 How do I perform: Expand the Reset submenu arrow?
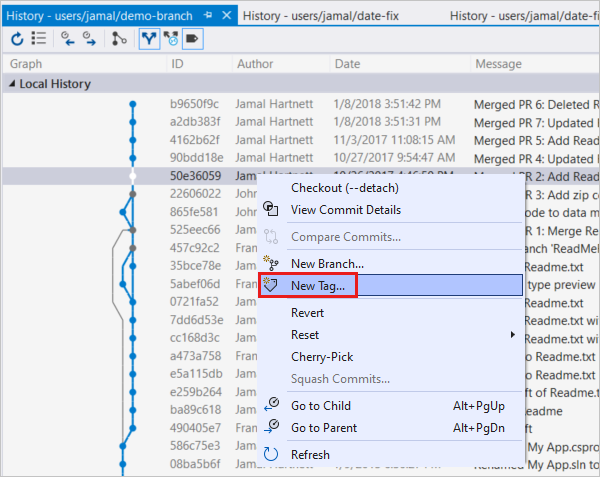coord(512,335)
